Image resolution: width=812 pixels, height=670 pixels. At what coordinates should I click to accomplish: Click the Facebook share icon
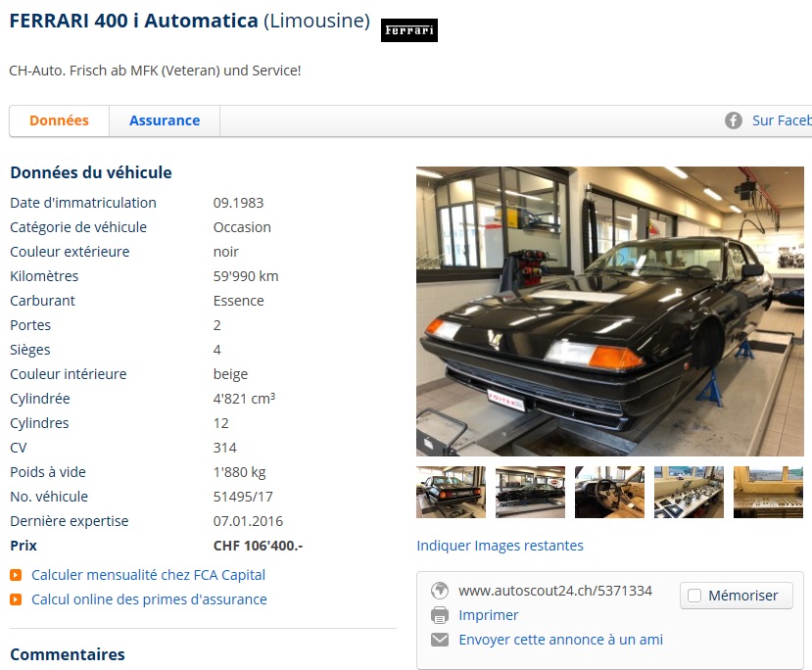tap(734, 120)
